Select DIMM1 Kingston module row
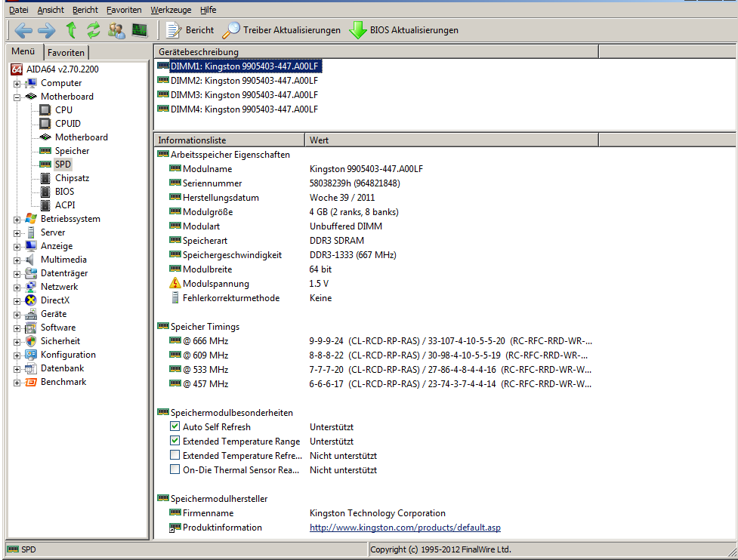738x560 pixels. coord(238,66)
